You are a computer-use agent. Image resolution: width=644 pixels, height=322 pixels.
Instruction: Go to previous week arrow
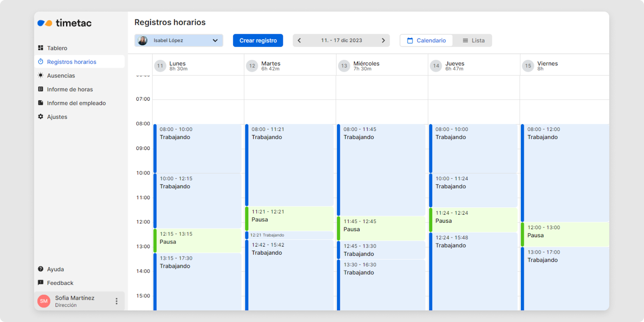pos(299,41)
